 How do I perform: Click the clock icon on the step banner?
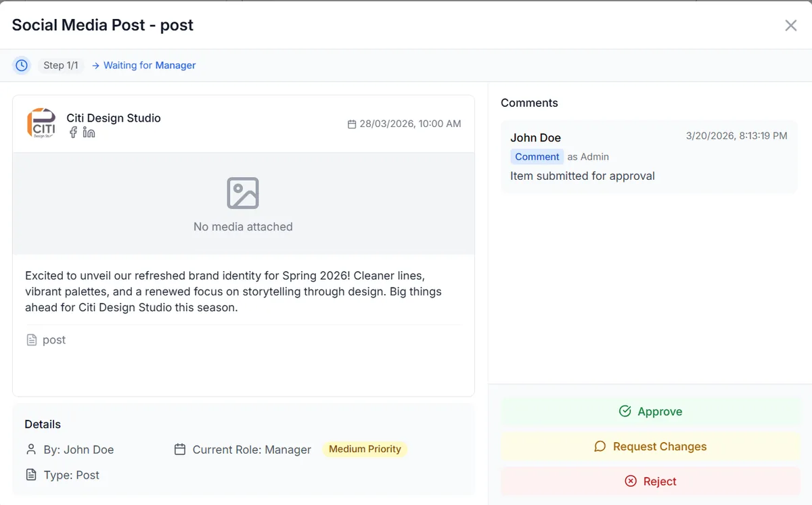[20, 64]
